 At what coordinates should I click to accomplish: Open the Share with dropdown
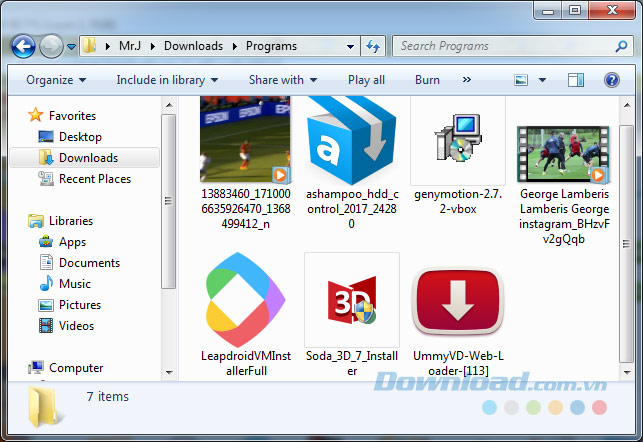tap(284, 80)
